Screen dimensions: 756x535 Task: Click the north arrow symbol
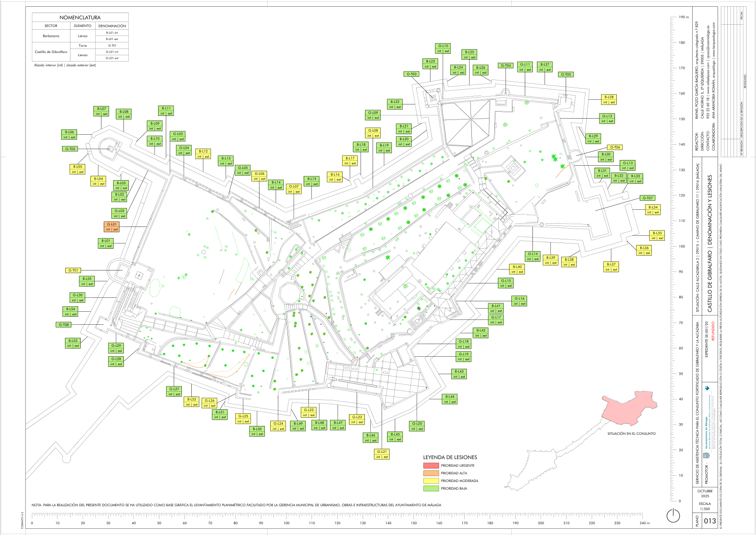pos(673,516)
